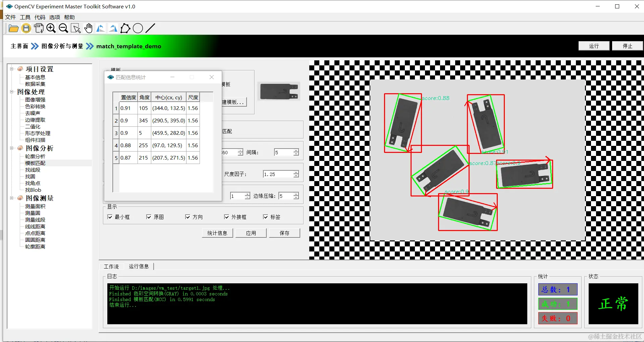The width and height of the screenshot is (644, 342).
Task: Select 图像增强 in the tree
Action: pos(35,100)
